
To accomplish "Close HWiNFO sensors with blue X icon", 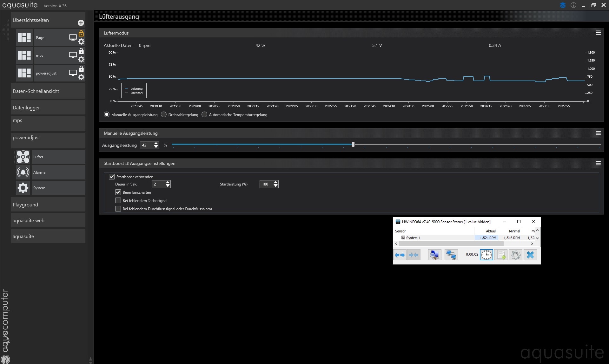I will [x=530, y=255].
